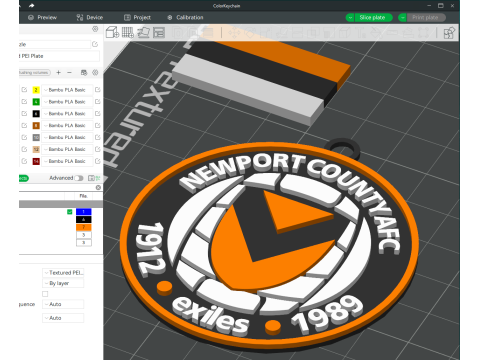Open the PEI Plate selector field
Screen dimensions: 480x360
[x=59, y=56]
